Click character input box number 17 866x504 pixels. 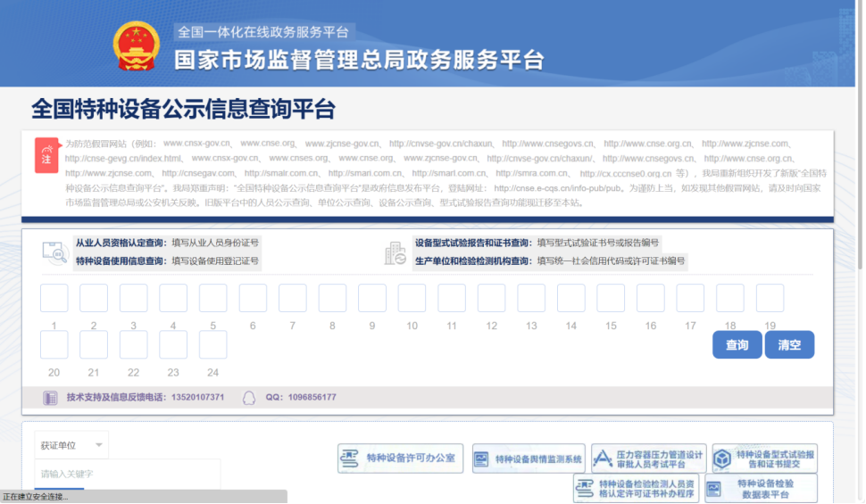690,298
